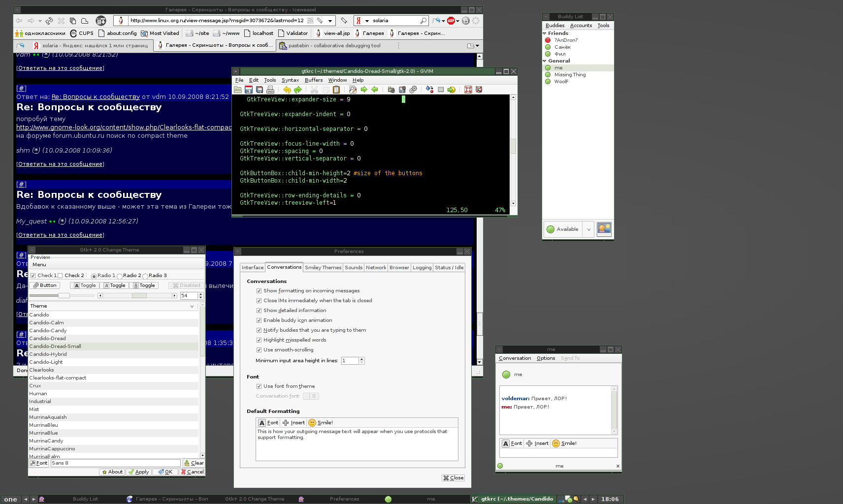Click the Close button in Preferences
Viewport: 843px width, 504px height.
coord(453,478)
